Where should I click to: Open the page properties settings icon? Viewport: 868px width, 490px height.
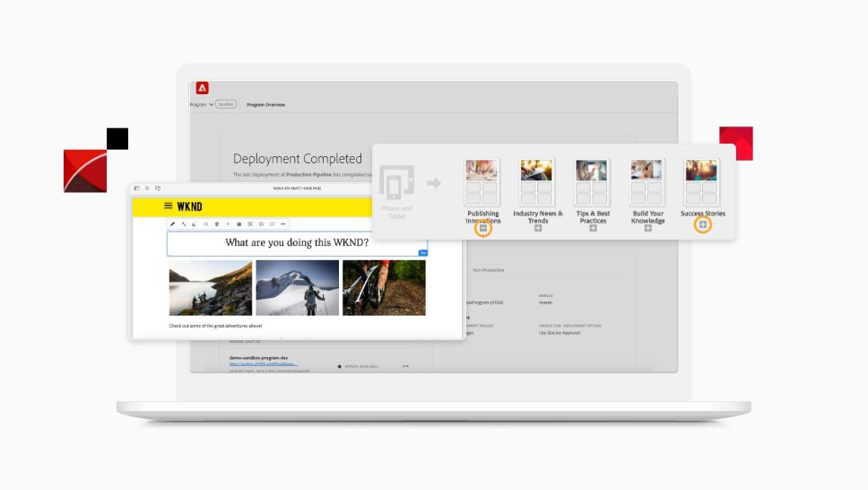click(x=147, y=188)
